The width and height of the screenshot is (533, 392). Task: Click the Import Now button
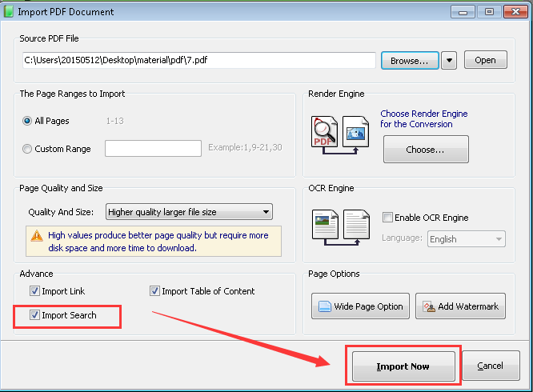point(403,366)
